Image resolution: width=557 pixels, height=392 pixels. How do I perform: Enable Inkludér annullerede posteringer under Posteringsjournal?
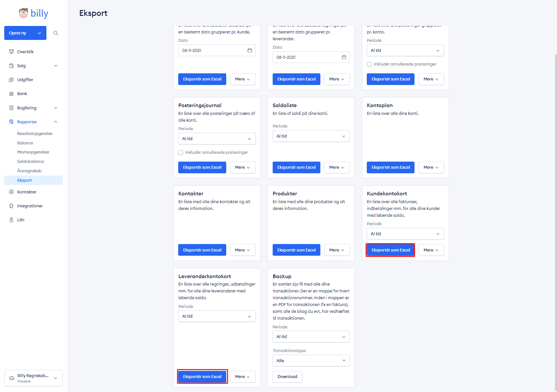(181, 153)
